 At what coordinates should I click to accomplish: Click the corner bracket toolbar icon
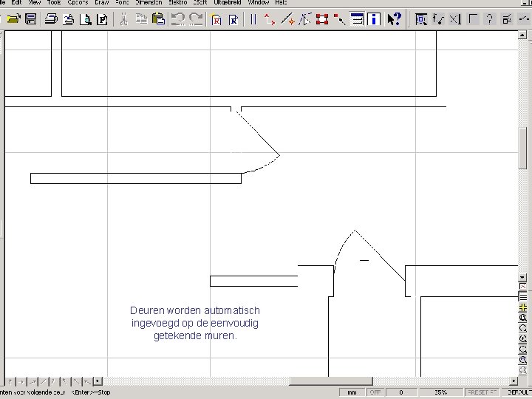pos(473,18)
